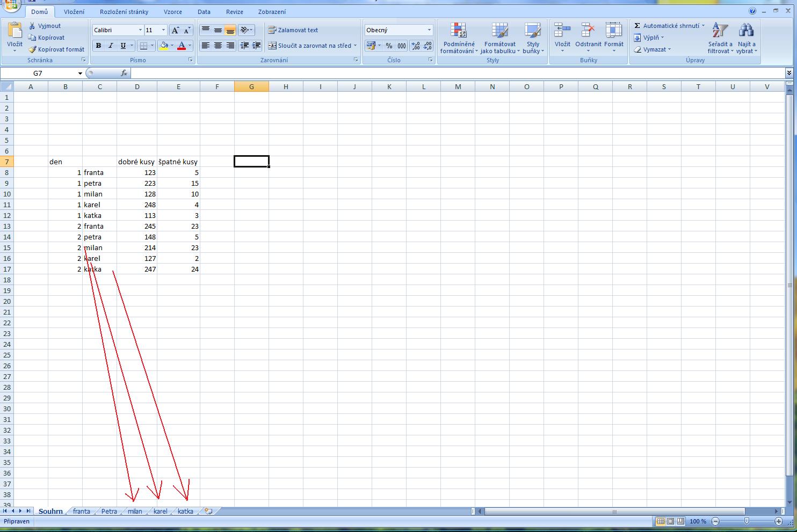Image resolution: width=797 pixels, height=532 pixels.
Task: Switch to the franta sheet tab
Action: pos(82,511)
